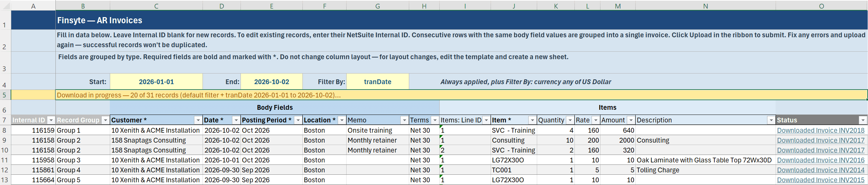Open the Terms column filter dropdown
The height and width of the screenshot is (185, 868).
pos(435,120)
